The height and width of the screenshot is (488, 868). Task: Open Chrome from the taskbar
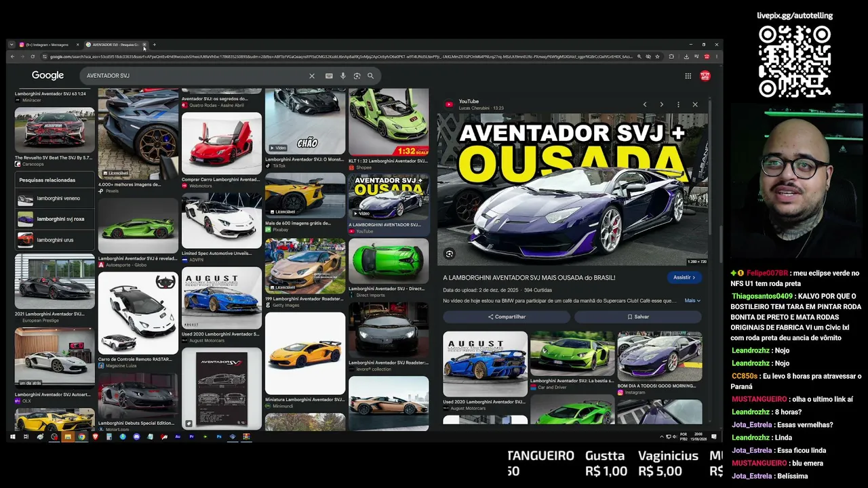tap(81, 436)
